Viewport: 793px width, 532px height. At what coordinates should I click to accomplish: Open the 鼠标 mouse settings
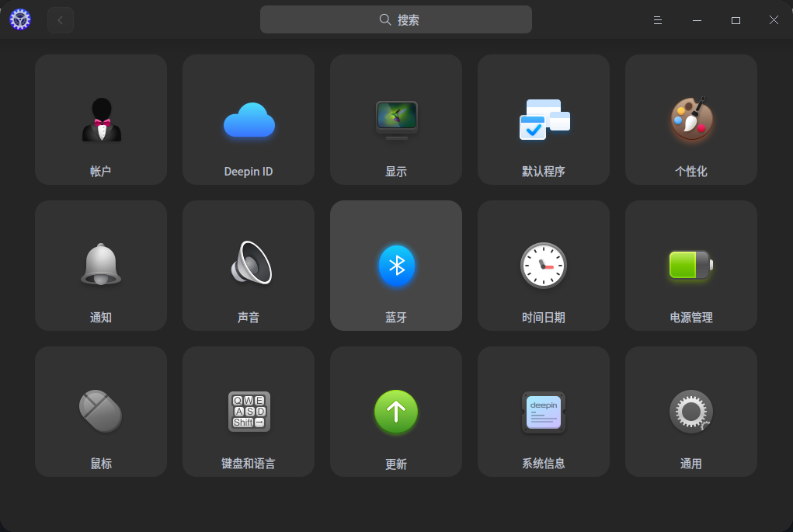coord(101,412)
